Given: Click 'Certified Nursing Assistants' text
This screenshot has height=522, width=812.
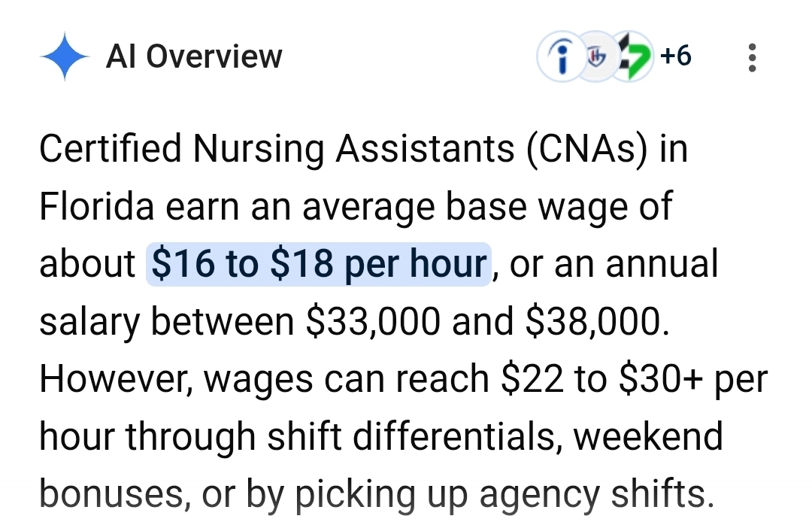Looking at the screenshot, I should (x=277, y=149).
